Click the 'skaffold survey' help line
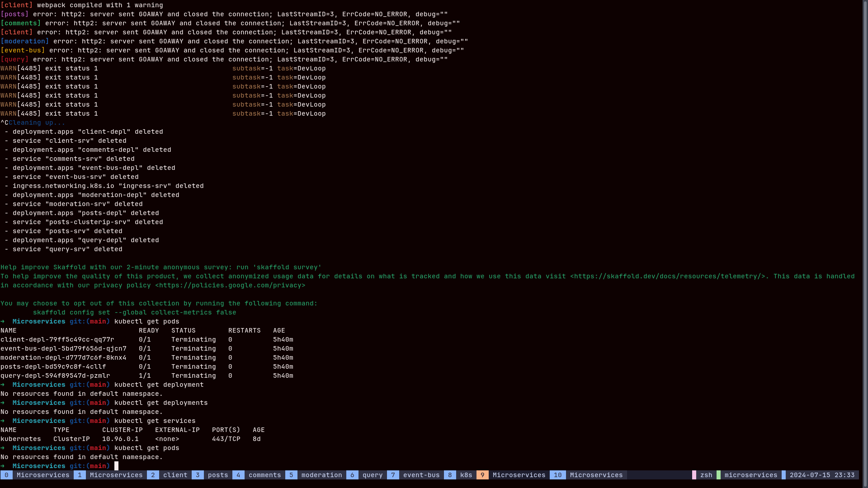The width and height of the screenshot is (868, 488). tap(161, 267)
